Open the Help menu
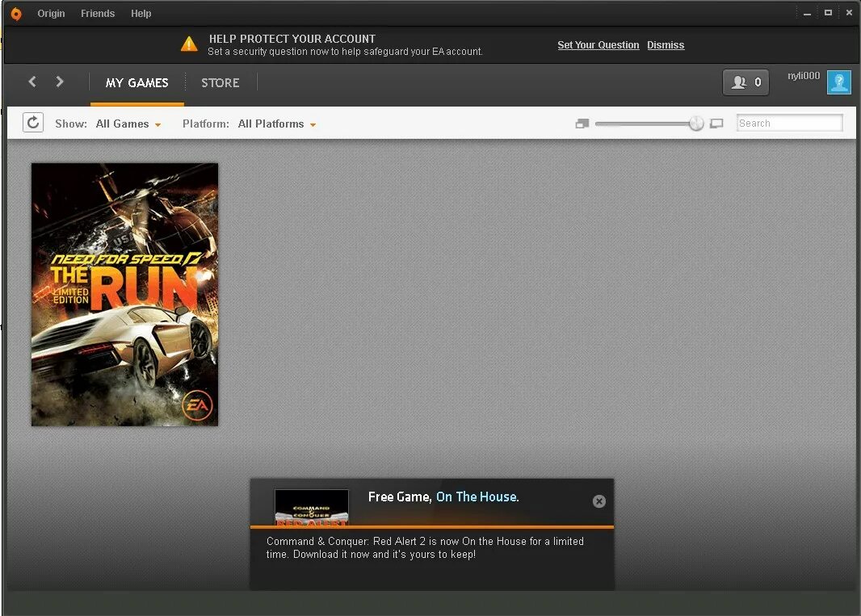 [141, 13]
